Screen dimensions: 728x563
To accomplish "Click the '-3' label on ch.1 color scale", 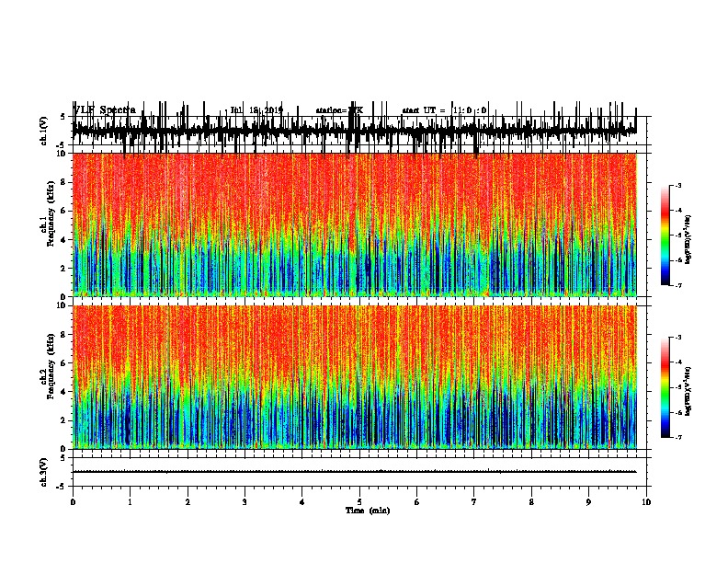I will (677, 186).
